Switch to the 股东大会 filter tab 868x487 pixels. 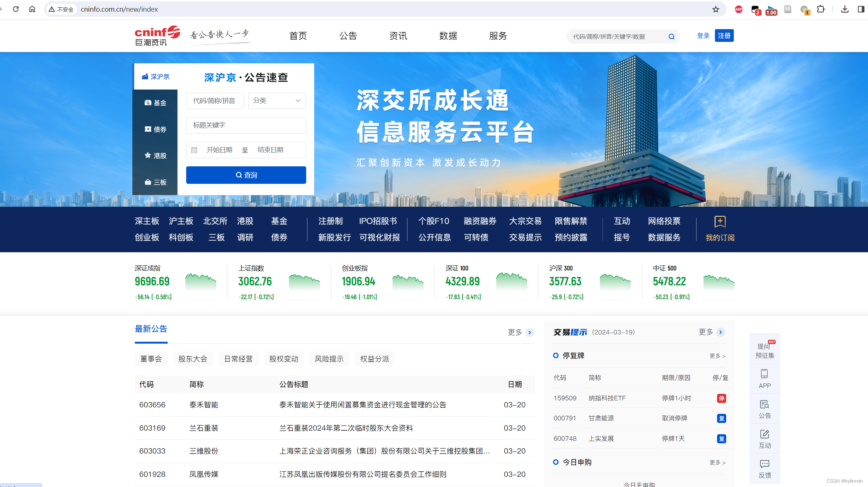[193, 359]
